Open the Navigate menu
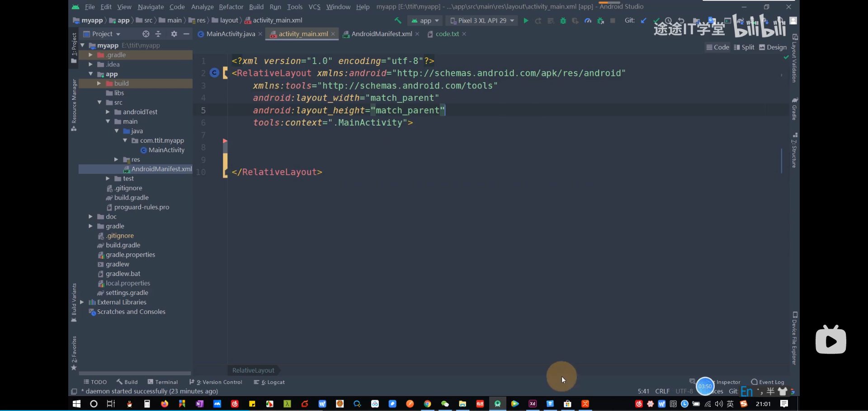Image resolution: width=868 pixels, height=411 pixels. (151, 7)
